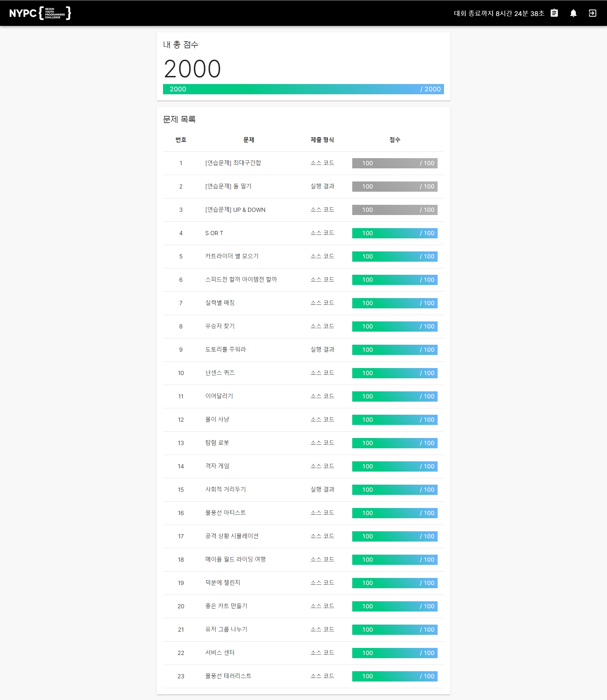This screenshot has width=607, height=700.
Task: Select the 실력별 매칭 problem row
Action: point(303,303)
